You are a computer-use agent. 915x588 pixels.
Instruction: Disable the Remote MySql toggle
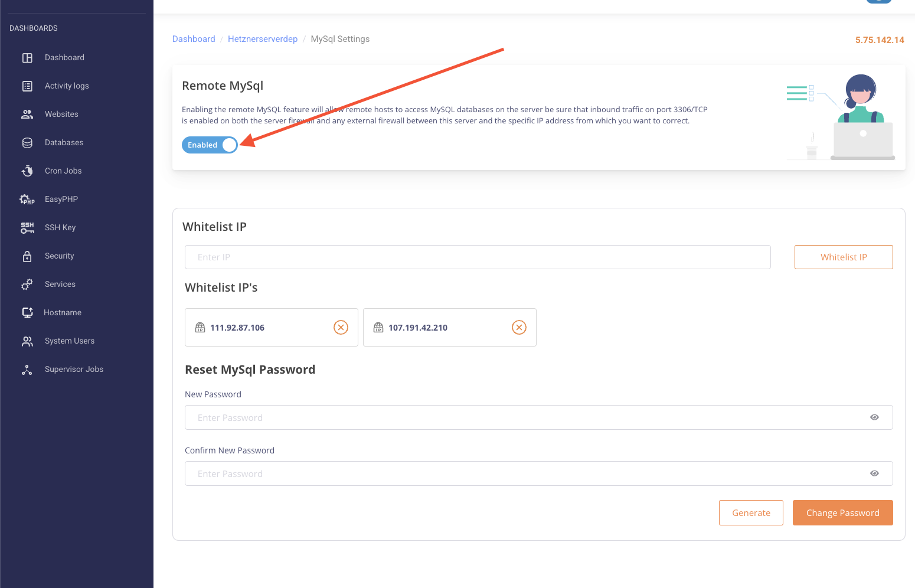point(210,145)
